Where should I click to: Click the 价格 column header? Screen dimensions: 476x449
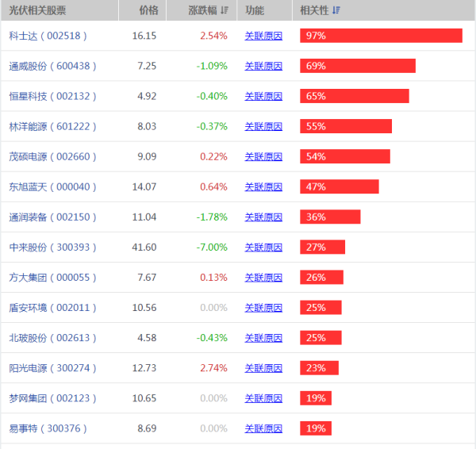[142, 10]
